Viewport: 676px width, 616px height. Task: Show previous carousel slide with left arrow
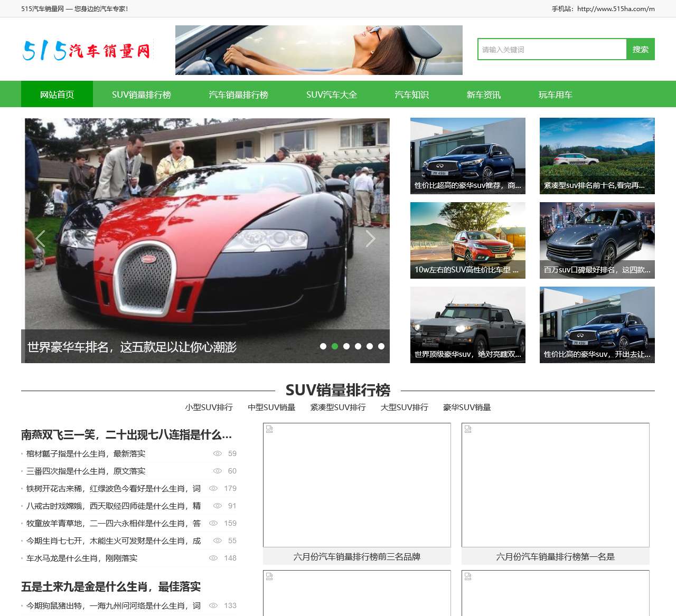click(x=41, y=239)
